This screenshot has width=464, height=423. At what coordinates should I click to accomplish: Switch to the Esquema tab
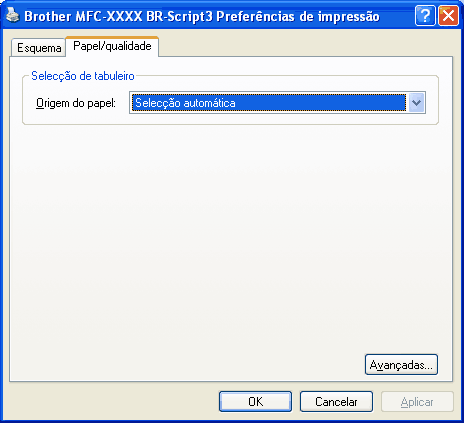39,48
